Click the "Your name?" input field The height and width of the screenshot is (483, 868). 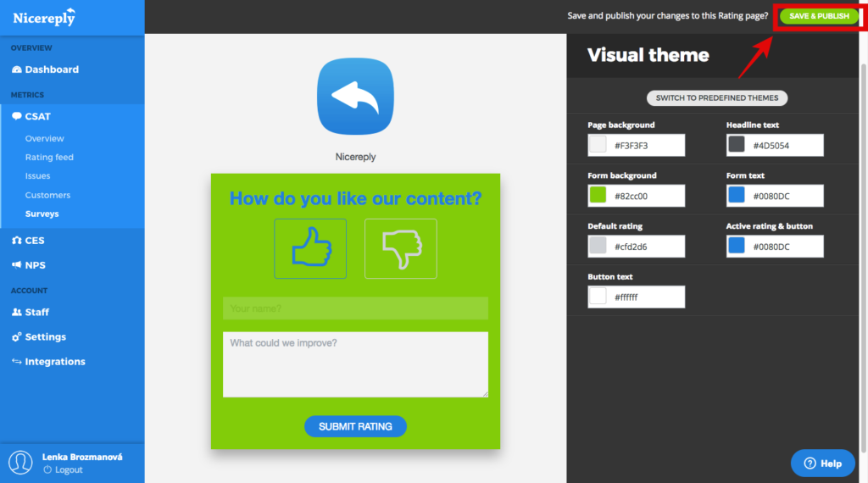click(355, 308)
